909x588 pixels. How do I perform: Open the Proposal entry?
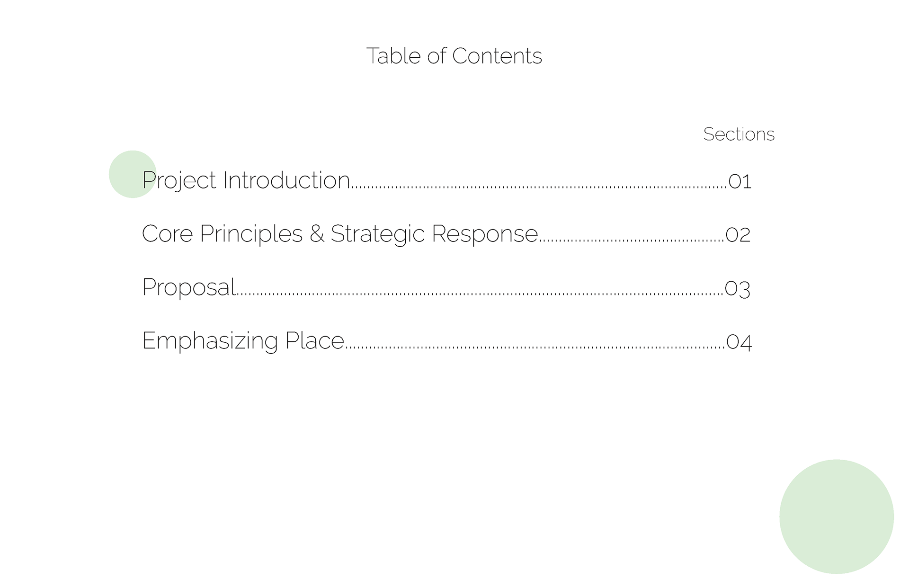pos(189,287)
